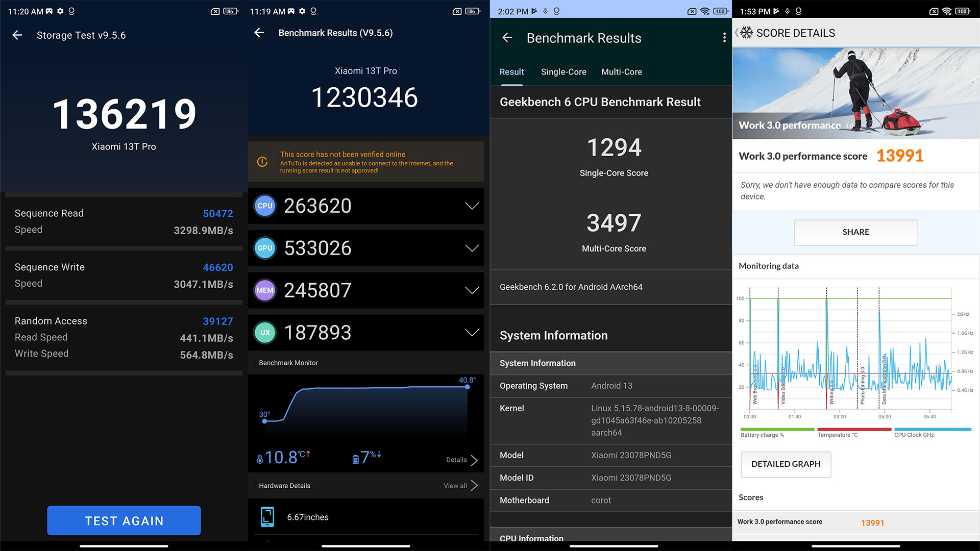Viewport: 980px width, 551px height.
Task: Click the Wi-Fi icon in PCMark status bar
Action: coord(947,11)
